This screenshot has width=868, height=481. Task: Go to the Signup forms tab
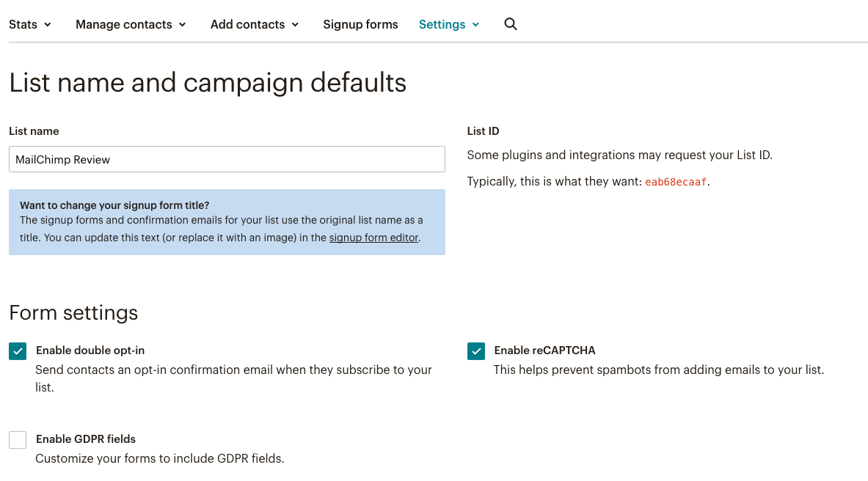click(360, 24)
